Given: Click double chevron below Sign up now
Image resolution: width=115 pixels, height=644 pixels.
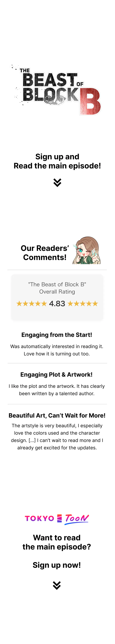Looking at the screenshot, I should tap(57, 585).
